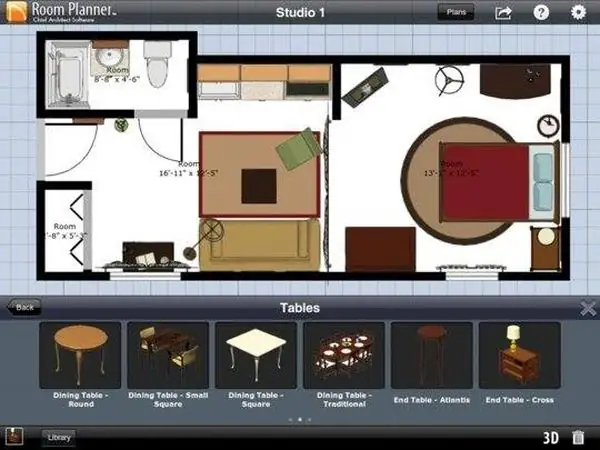Screen dimensions: 600x450
Task: Select the wall clock near the bed
Action: click(x=548, y=126)
